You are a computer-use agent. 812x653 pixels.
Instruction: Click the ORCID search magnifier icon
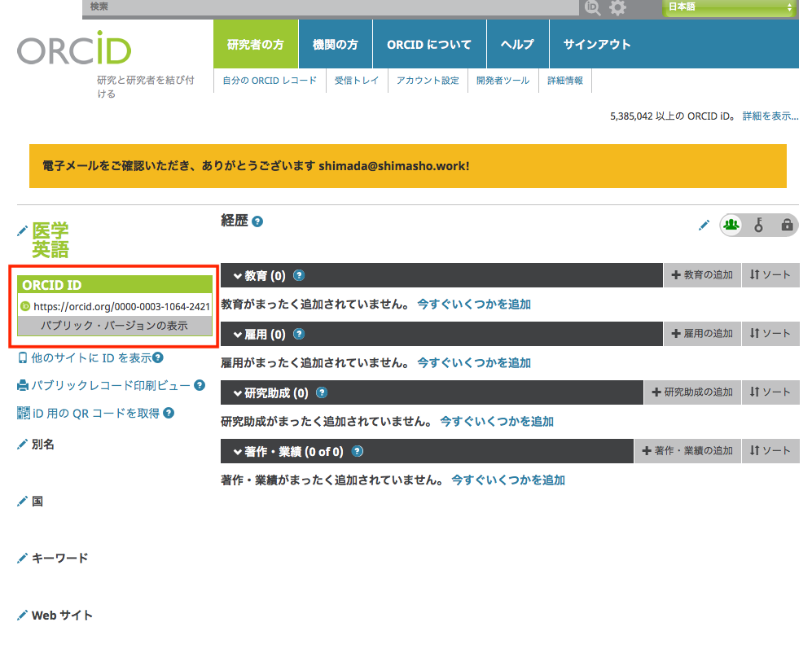pos(592,7)
